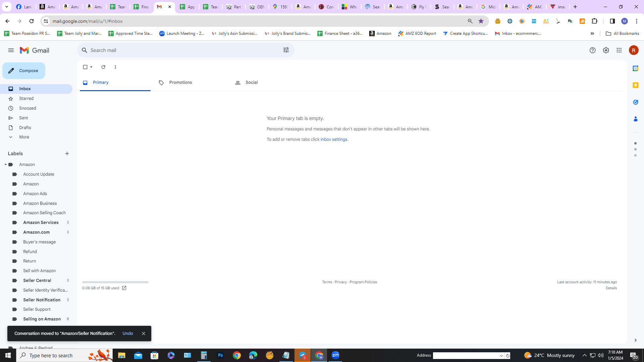Expand the hidden bookmarks chevron
This screenshot has height=362, width=644.
coord(592,34)
